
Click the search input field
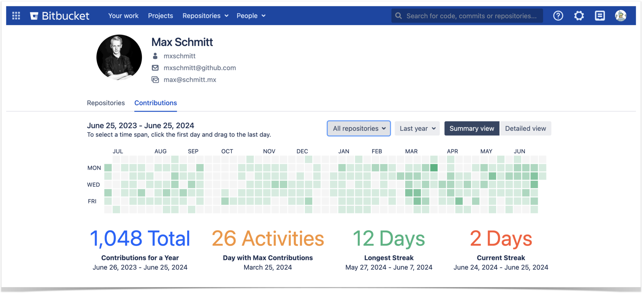pyautogui.click(x=465, y=15)
